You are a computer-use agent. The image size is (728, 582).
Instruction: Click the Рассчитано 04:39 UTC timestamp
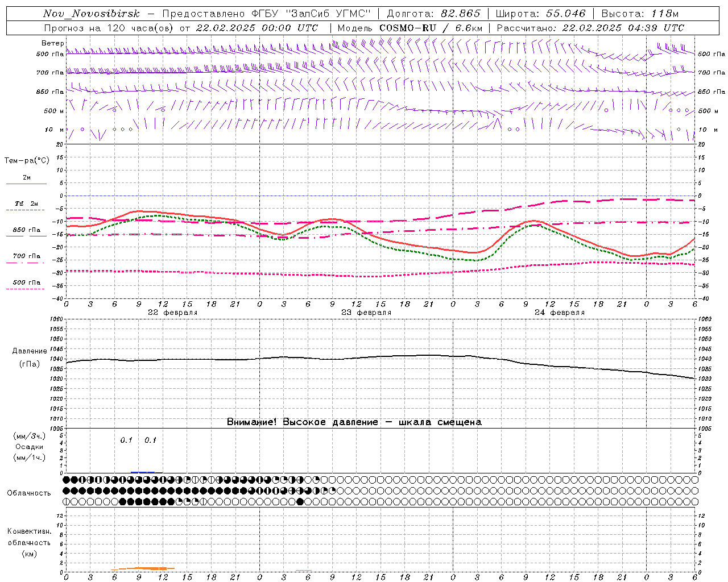pyautogui.click(x=590, y=28)
